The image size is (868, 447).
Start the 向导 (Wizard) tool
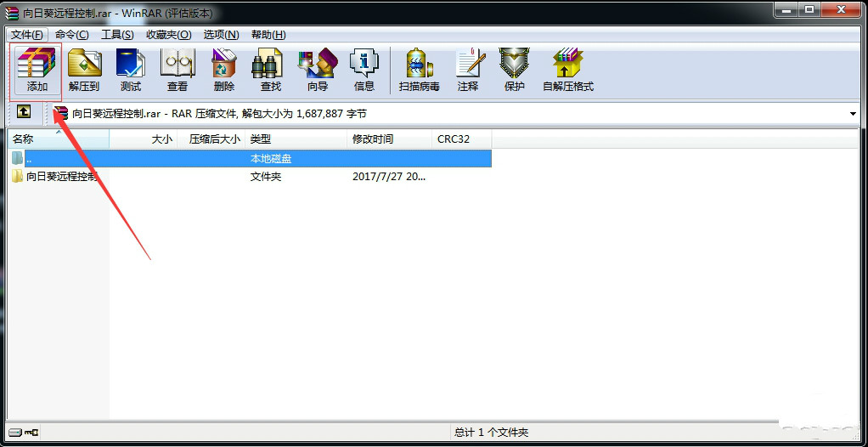pos(318,71)
